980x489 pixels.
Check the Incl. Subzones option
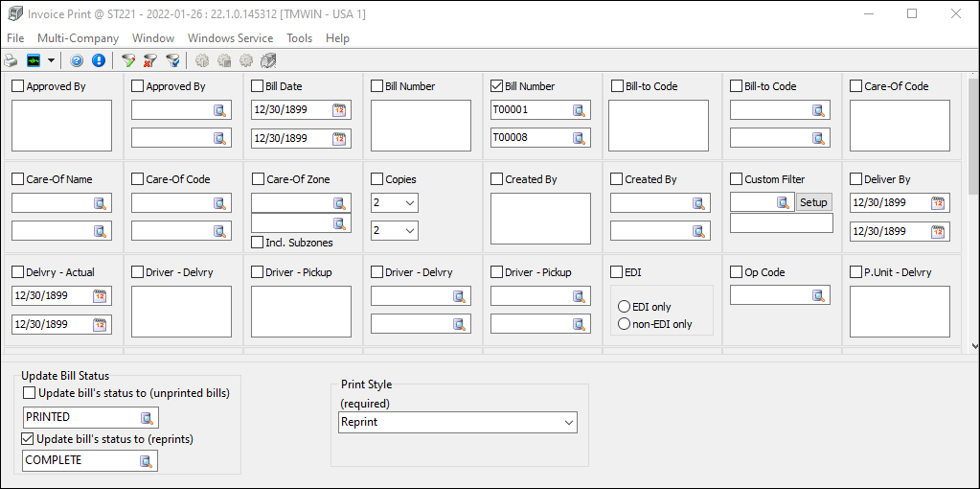(258, 243)
